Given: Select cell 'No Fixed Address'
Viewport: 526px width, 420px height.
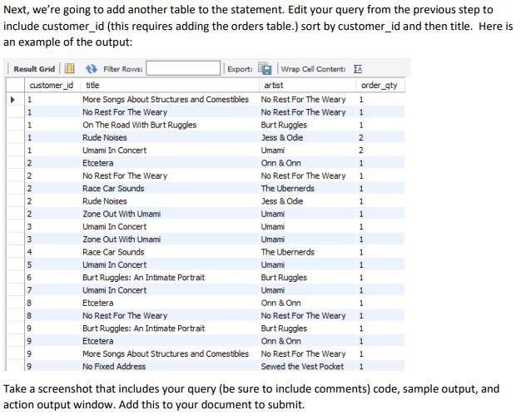Looking at the screenshot, I should tap(114, 367).
